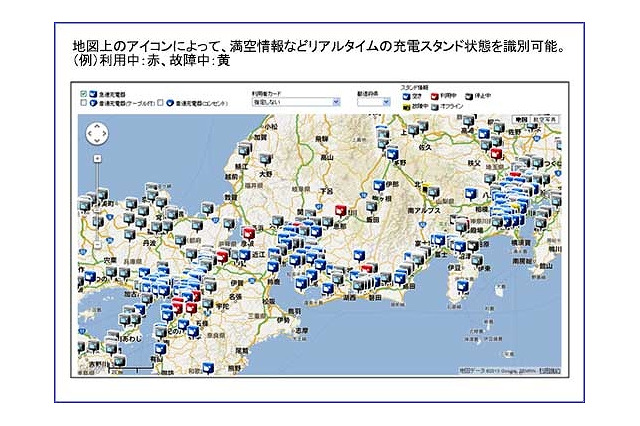Open the grey marker west of 敦賀
This screenshot has width=640, height=426.
(207, 209)
